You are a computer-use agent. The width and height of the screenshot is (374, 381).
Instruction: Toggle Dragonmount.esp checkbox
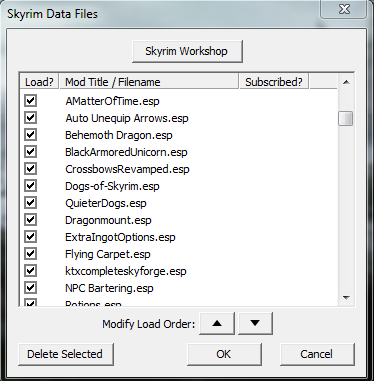(30, 220)
